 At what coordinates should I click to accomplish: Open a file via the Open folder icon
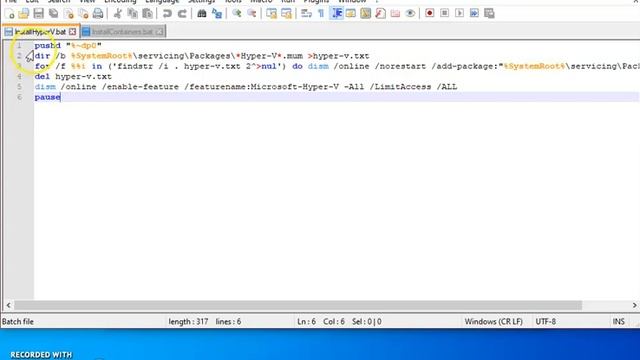[24, 13]
